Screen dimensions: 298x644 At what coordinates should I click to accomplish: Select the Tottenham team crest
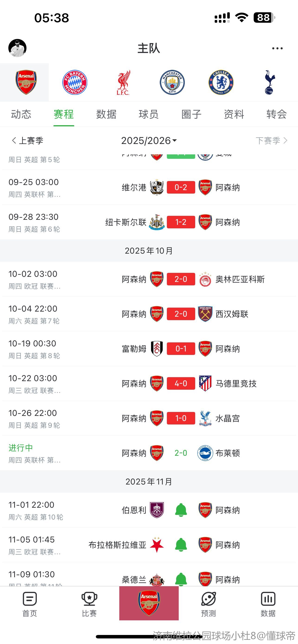point(270,82)
